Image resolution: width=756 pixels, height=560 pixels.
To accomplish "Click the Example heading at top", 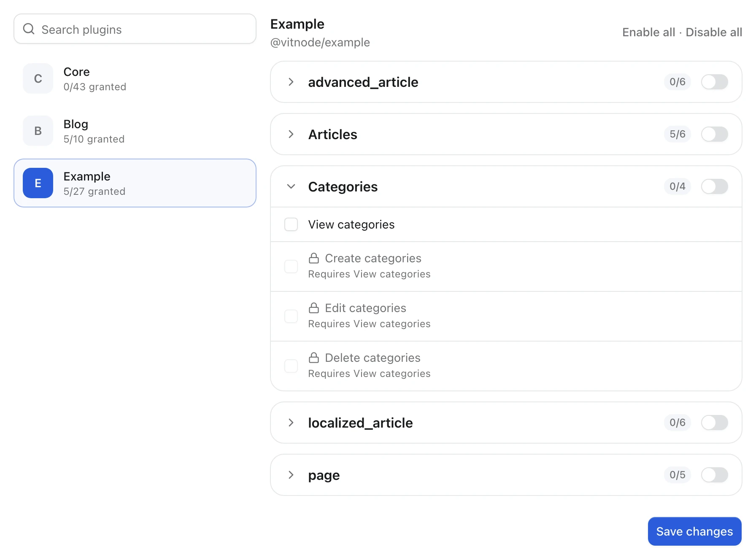I will (x=297, y=24).
